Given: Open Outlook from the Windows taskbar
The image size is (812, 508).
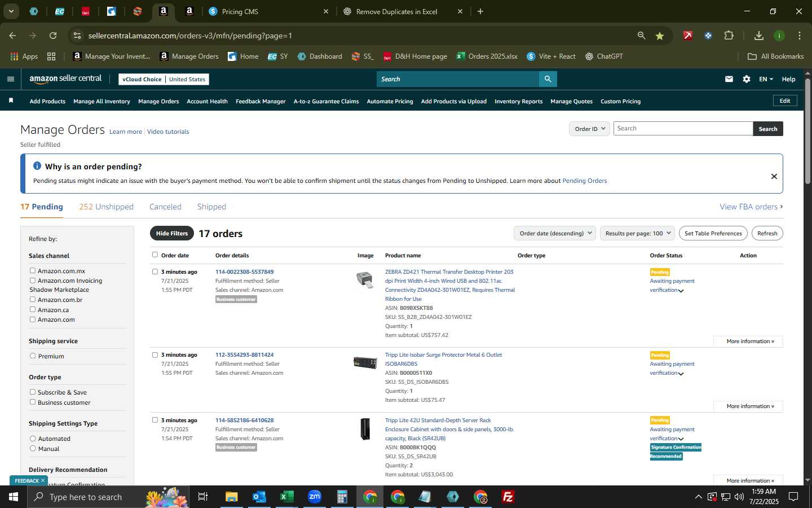Looking at the screenshot, I should click(259, 497).
